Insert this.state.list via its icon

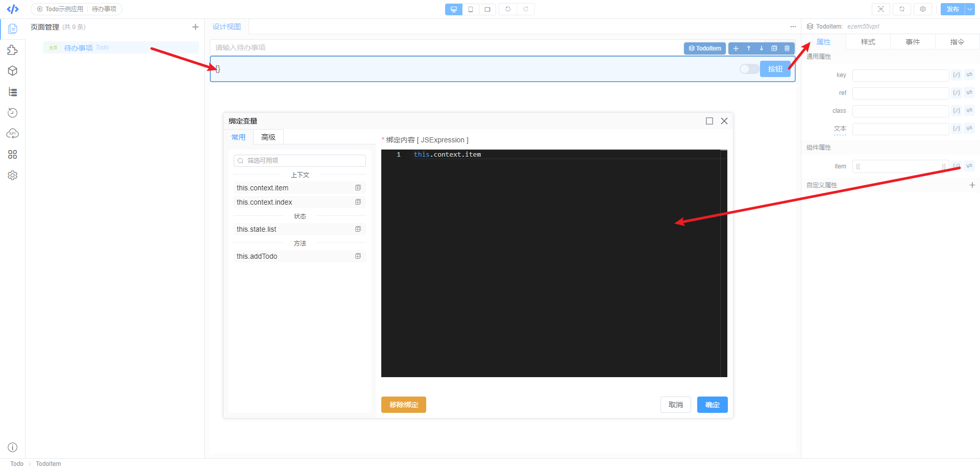click(358, 229)
